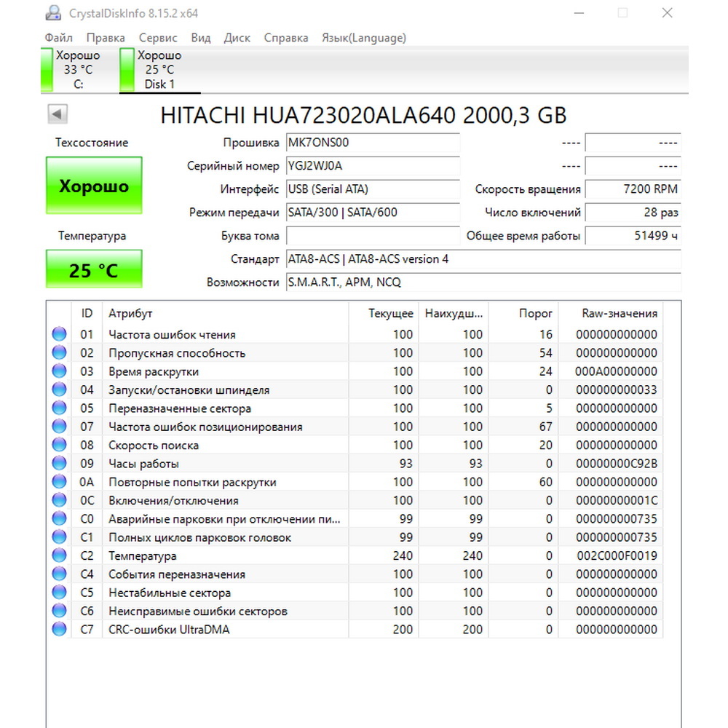728x728 pixels.
Task: Open the Диск menu
Action: (x=237, y=38)
